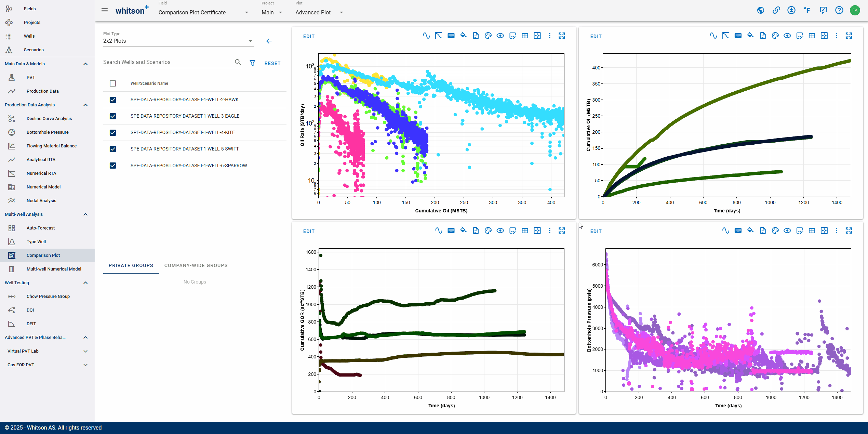Screen dimensions: 868x434
Task: Click the RESET button
Action: coord(272,63)
